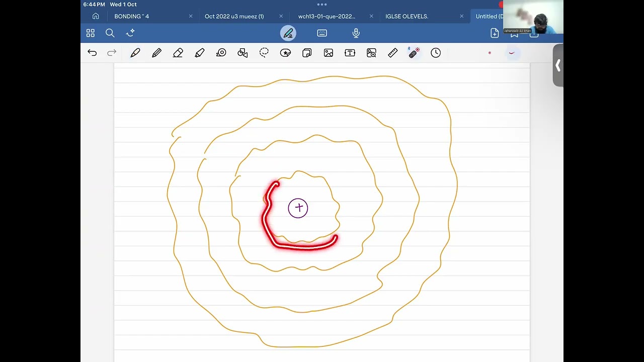Tap the Jahanzaib Ali khan video thumbnail
This screenshot has width=644, height=362.
point(533,17)
